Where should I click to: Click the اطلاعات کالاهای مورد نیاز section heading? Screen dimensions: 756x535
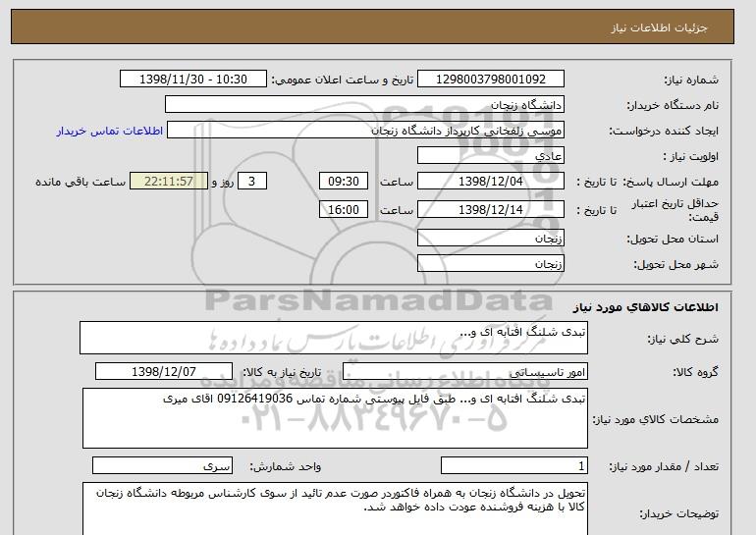pyautogui.click(x=646, y=307)
